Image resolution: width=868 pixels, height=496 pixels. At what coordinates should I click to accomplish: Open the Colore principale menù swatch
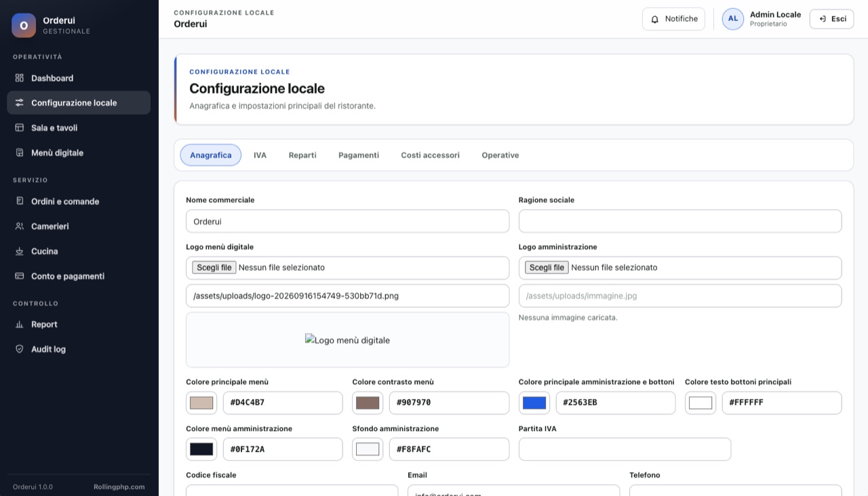click(x=201, y=403)
